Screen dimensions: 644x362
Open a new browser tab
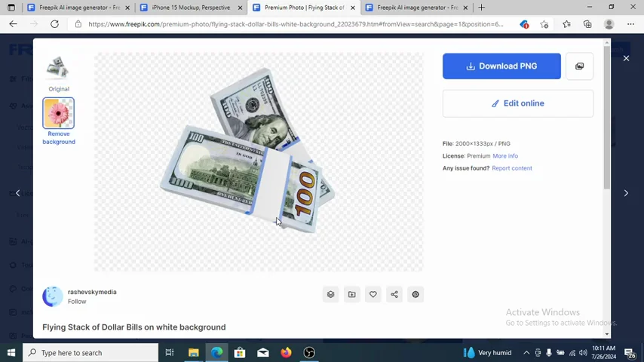[481, 8]
